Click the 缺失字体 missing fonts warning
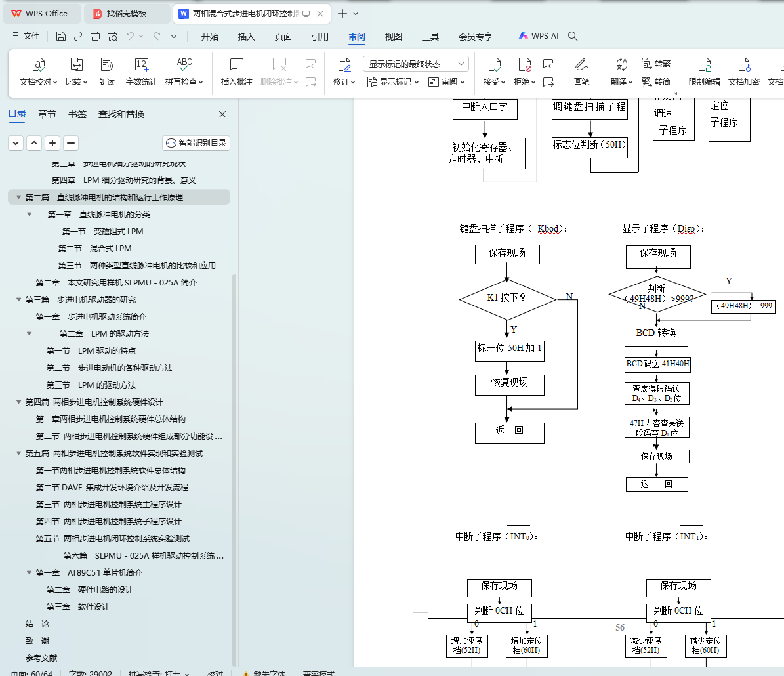The image size is (784, 676). [264, 673]
